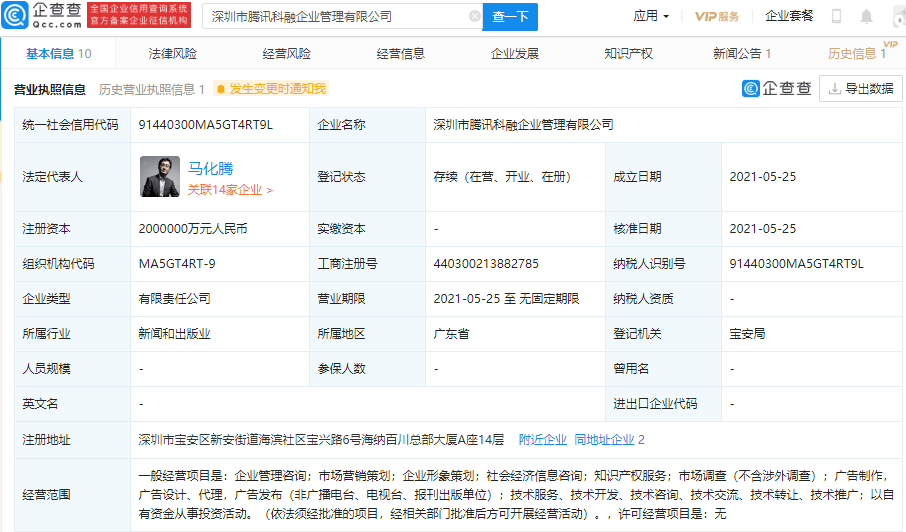
Task: Switch to 经营风险 tab
Action: 286,54
